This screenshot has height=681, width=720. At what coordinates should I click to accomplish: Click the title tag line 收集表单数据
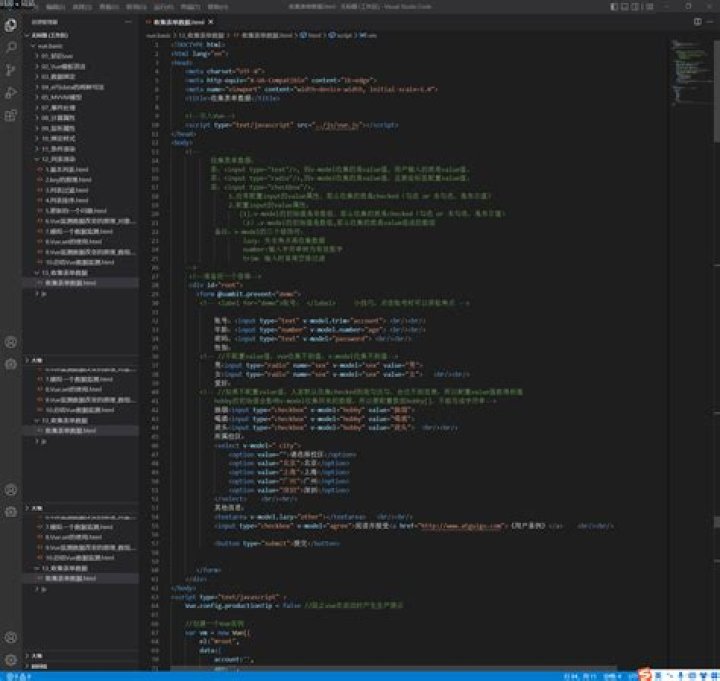[232, 98]
